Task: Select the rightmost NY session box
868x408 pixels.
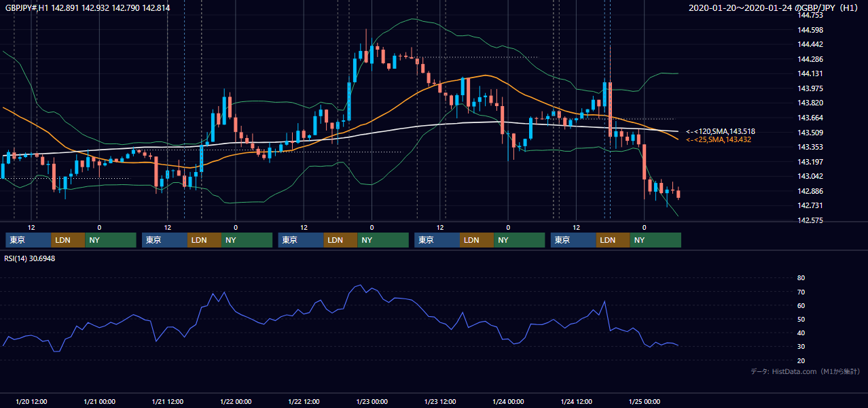Action: click(x=656, y=240)
